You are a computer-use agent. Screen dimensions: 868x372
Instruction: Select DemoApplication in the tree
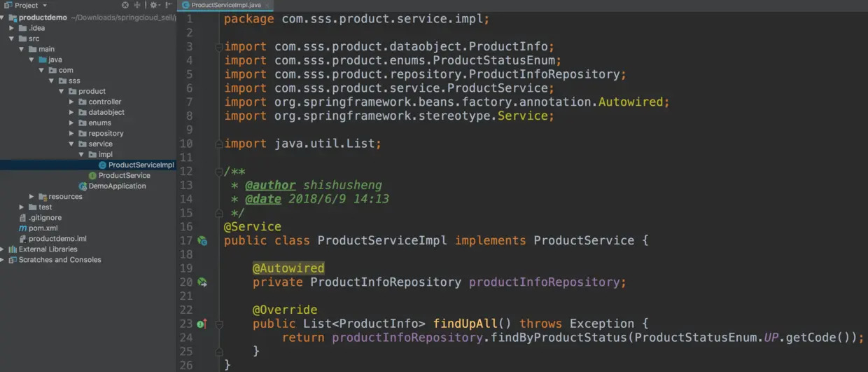pyautogui.click(x=117, y=186)
